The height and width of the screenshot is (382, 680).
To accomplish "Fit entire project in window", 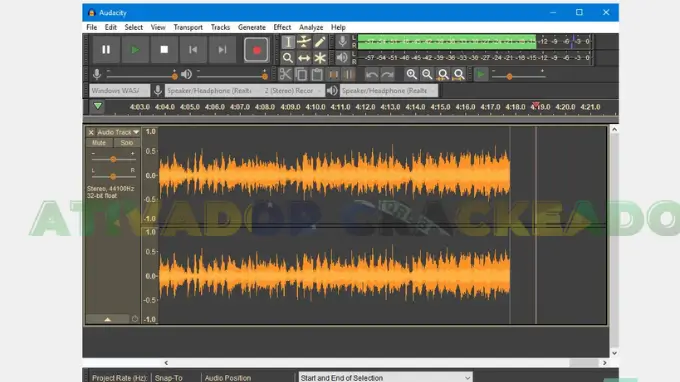I will tap(459, 75).
